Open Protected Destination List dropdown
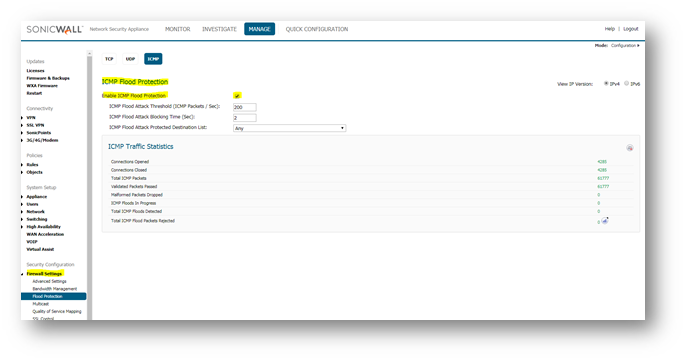Image resolution: width=687 pixels, height=362 pixels. click(x=290, y=128)
